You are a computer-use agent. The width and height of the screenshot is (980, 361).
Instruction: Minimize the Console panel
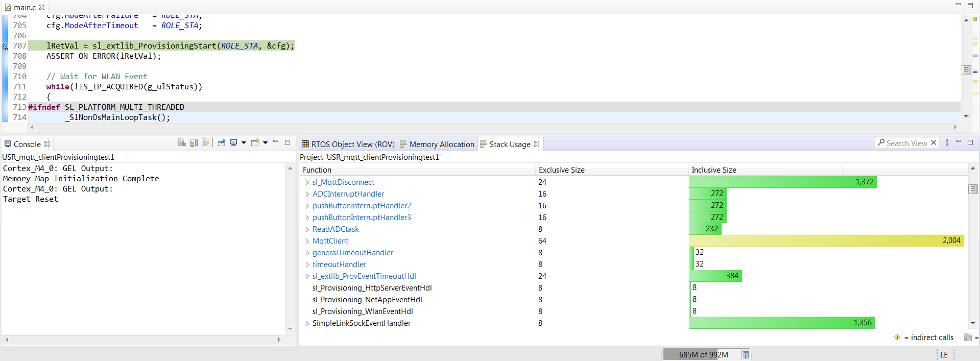(x=276, y=142)
